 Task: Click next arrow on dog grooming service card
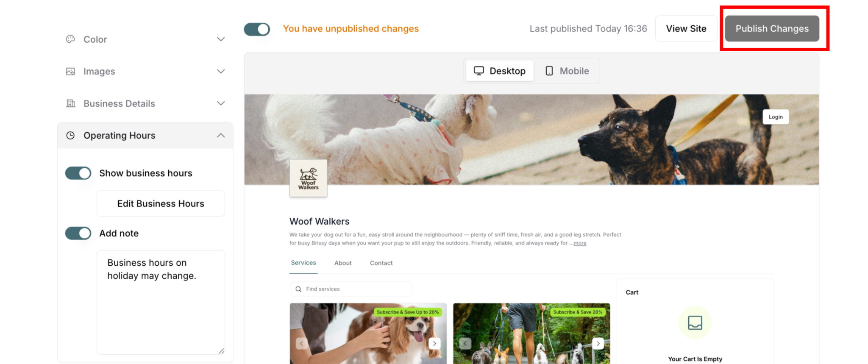tap(434, 343)
